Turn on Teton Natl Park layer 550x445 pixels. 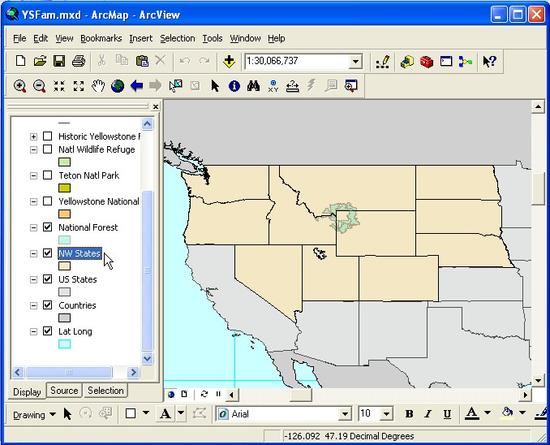[x=47, y=175]
